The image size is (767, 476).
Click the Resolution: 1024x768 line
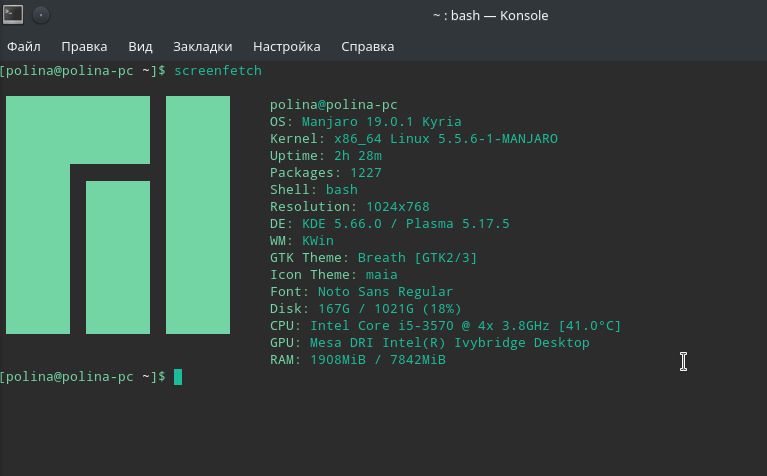coord(350,206)
